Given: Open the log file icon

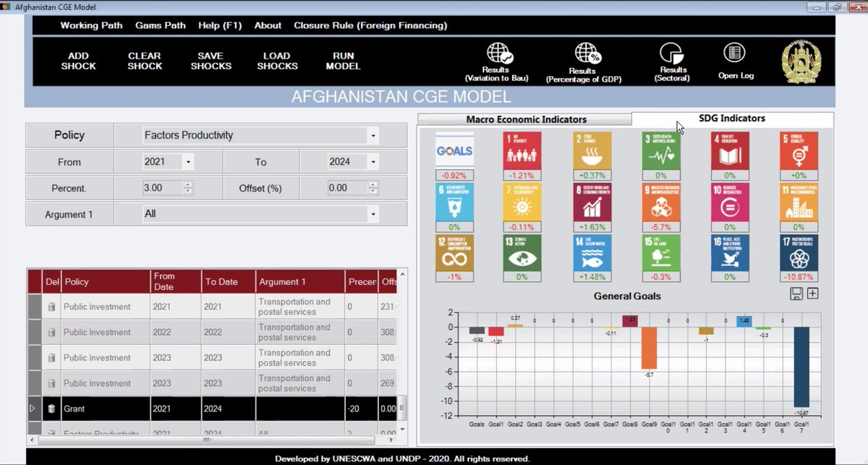Looking at the screenshot, I should pyautogui.click(x=735, y=53).
